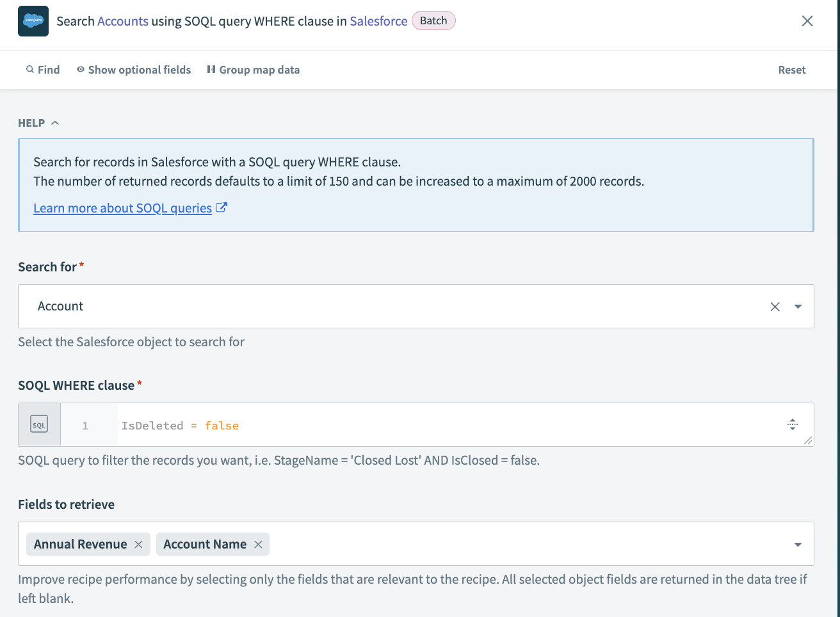This screenshot has height=617, width=840.
Task: Open the Salesforce link in the title
Action: [378, 20]
